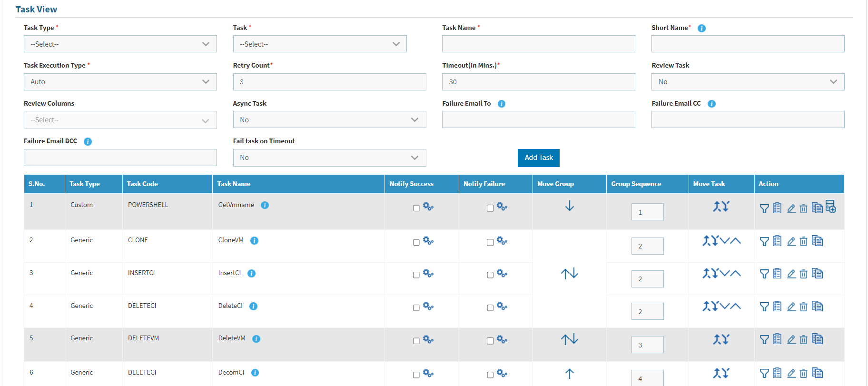Delete the CloneVM task via trash icon
Screen dimensions: 868x386
pyautogui.click(x=803, y=241)
